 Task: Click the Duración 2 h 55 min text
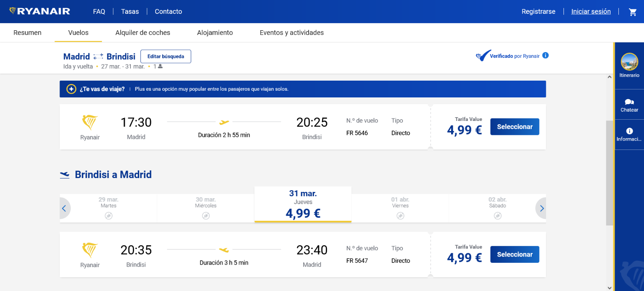point(224,135)
